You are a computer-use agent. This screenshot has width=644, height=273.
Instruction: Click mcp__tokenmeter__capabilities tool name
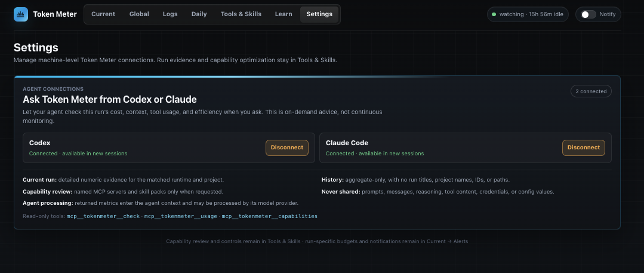[269, 216]
